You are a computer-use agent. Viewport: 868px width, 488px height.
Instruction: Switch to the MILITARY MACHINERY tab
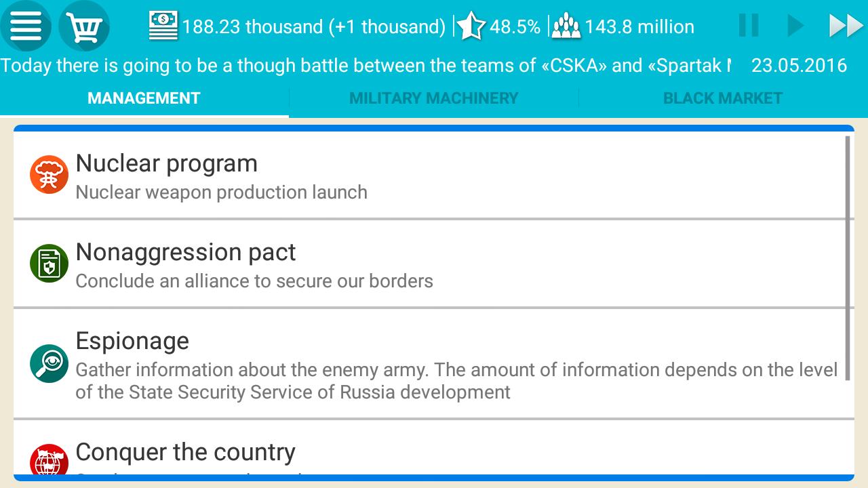click(433, 98)
